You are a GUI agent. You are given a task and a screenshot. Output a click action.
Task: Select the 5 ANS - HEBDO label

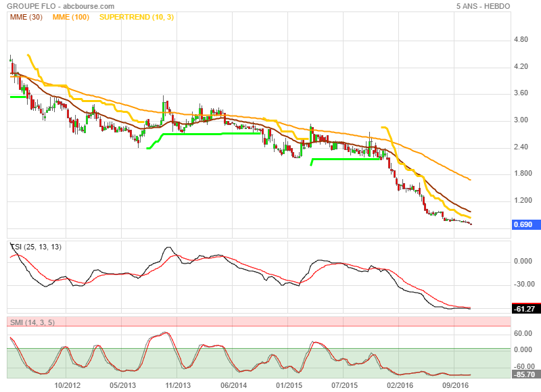coord(483,6)
